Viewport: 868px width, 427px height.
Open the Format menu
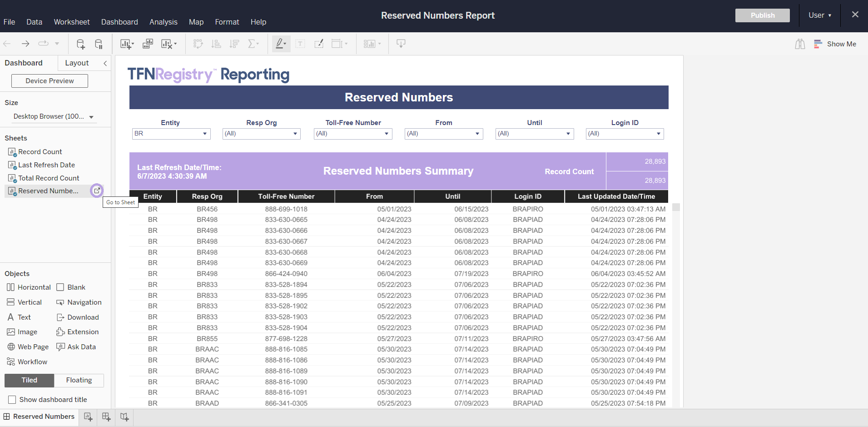[227, 22]
